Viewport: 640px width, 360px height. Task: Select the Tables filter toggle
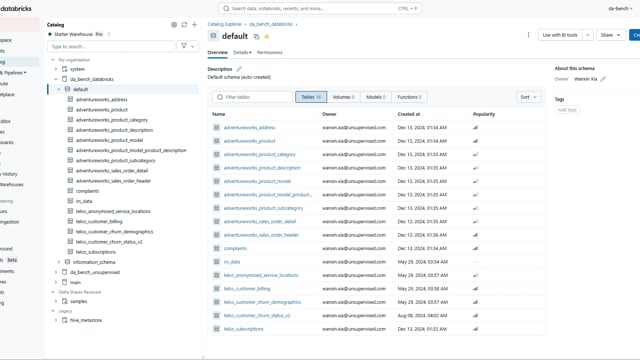pyautogui.click(x=311, y=97)
